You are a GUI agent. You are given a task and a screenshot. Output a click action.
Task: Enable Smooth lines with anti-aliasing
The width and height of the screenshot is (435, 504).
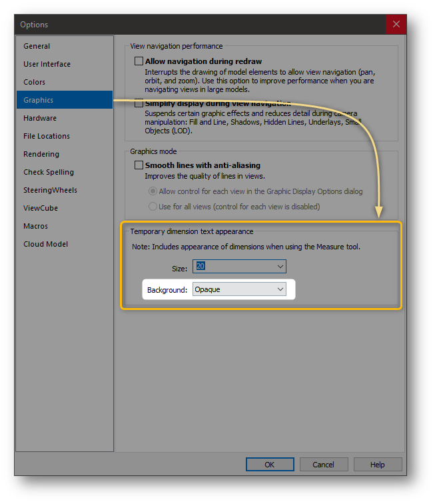pyautogui.click(x=139, y=165)
